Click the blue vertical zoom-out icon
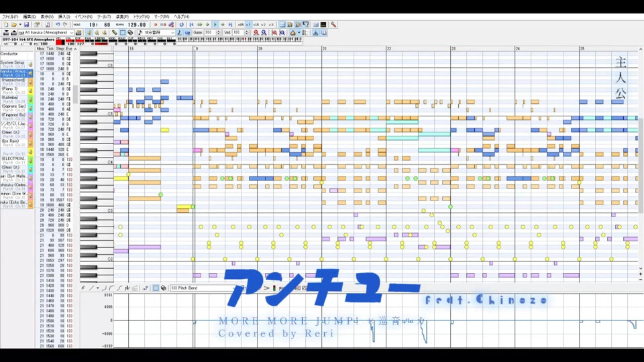 (x=282, y=32)
